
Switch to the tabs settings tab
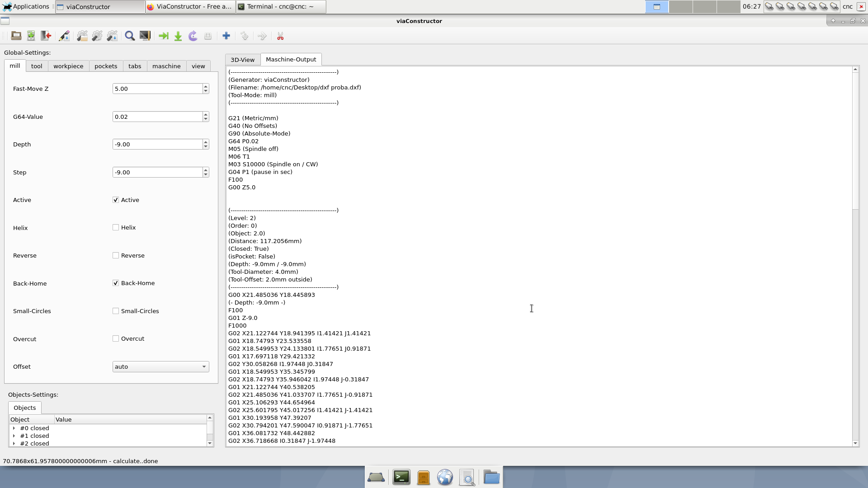coord(135,66)
